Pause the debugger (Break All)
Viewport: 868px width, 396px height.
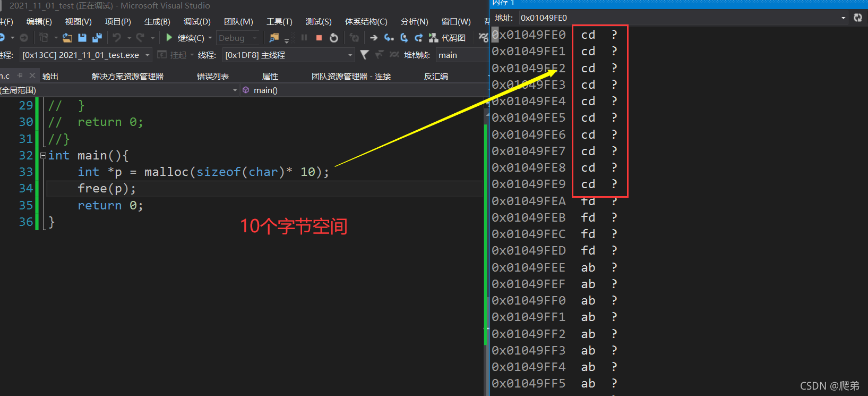(x=304, y=38)
